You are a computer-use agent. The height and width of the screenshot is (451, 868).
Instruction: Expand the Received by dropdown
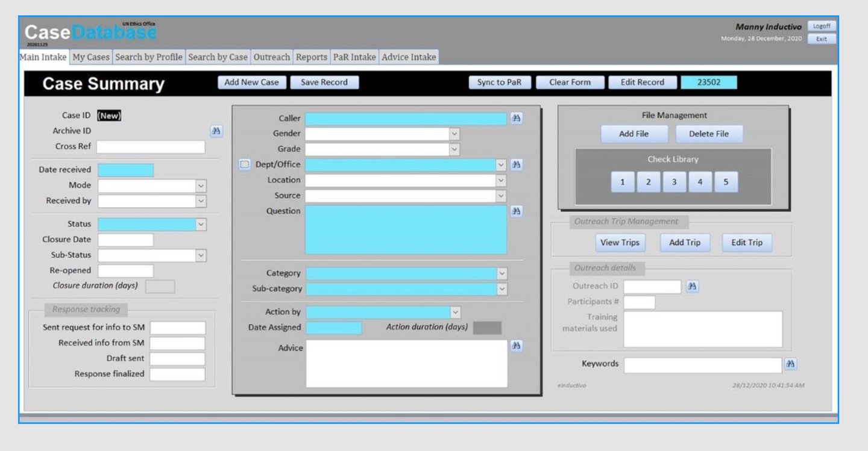(x=201, y=201)
